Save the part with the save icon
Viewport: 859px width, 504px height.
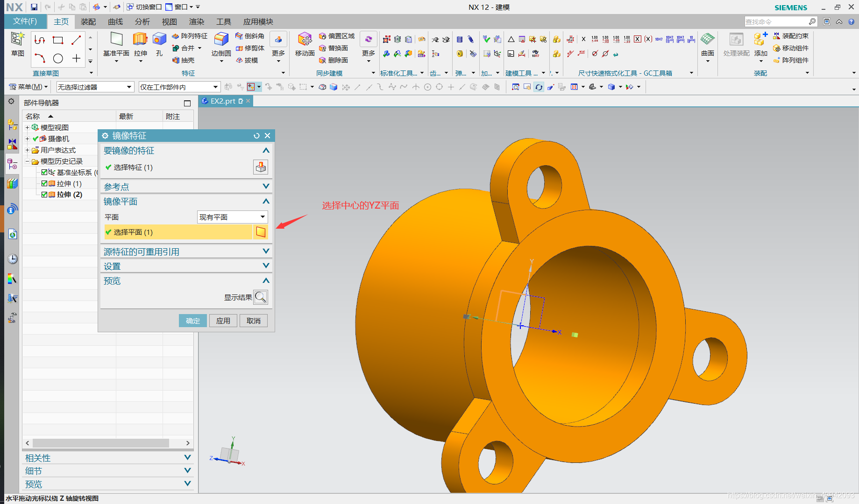pos(34,7)
